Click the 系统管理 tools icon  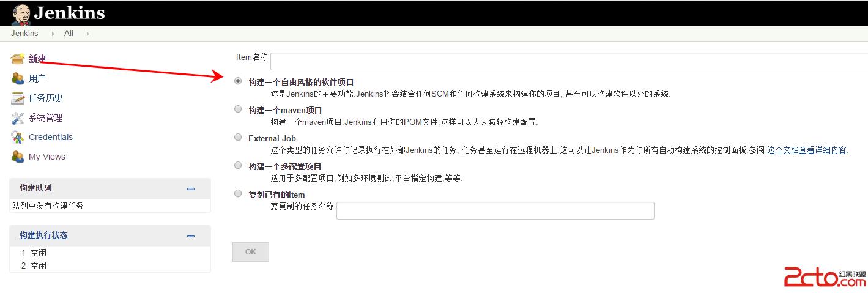click(x=18, y=117)
